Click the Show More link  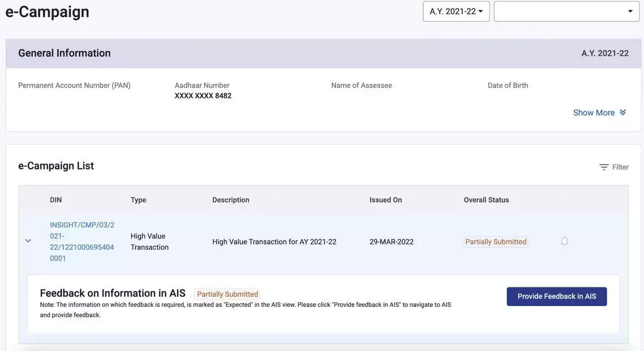(593, 112)
